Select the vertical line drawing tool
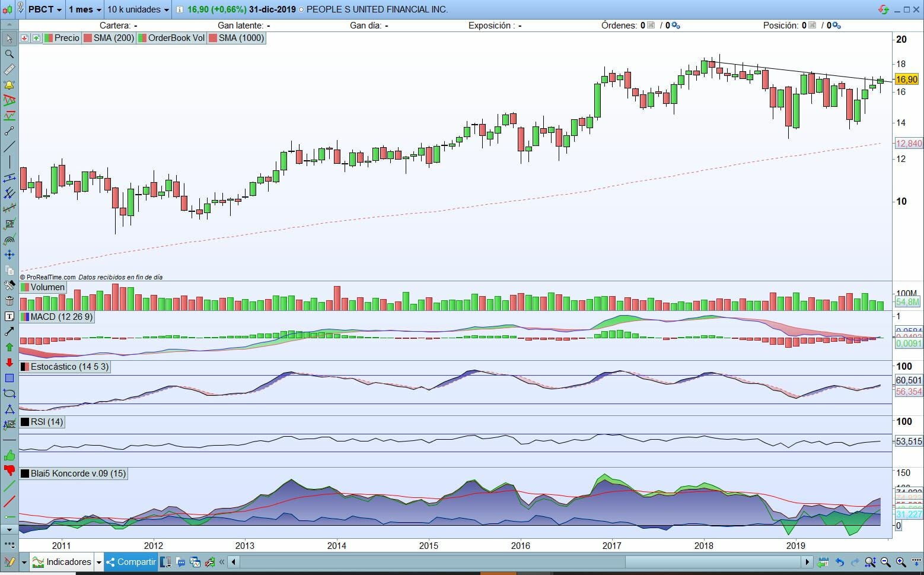The image size is (924, 575). point(9,162)
